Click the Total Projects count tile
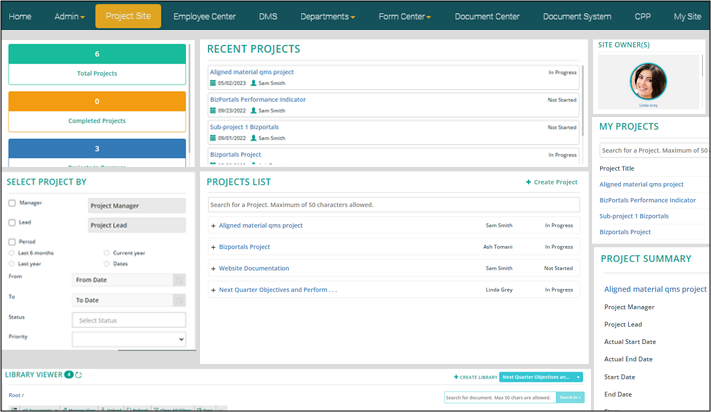 click(x=97, y=65)
